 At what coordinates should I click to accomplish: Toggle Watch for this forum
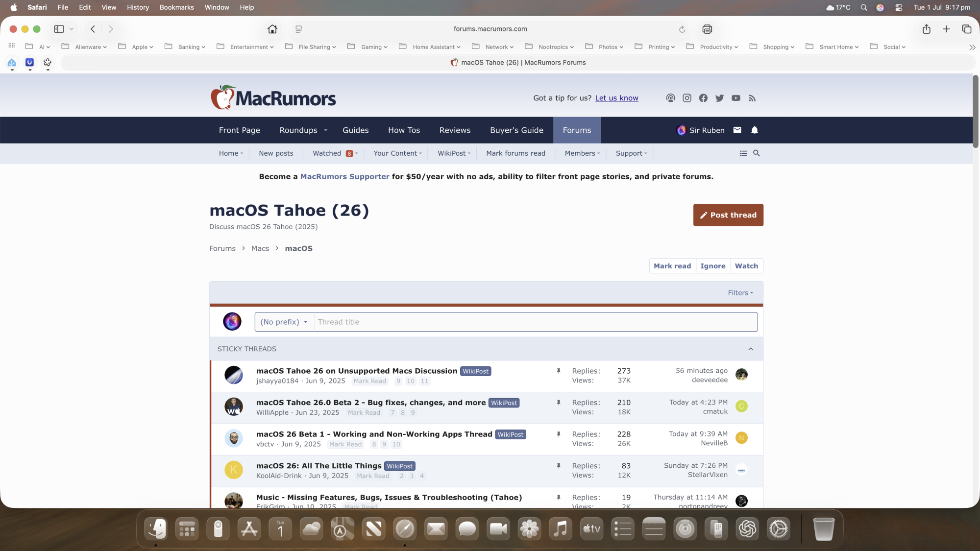[746, 266]
